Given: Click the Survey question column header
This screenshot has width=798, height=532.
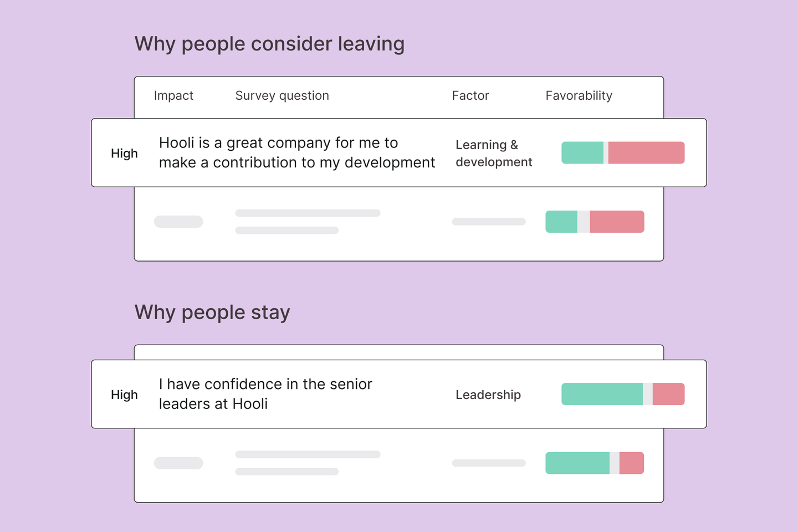Looking at the screenshot, I should (x=282, y=96).
